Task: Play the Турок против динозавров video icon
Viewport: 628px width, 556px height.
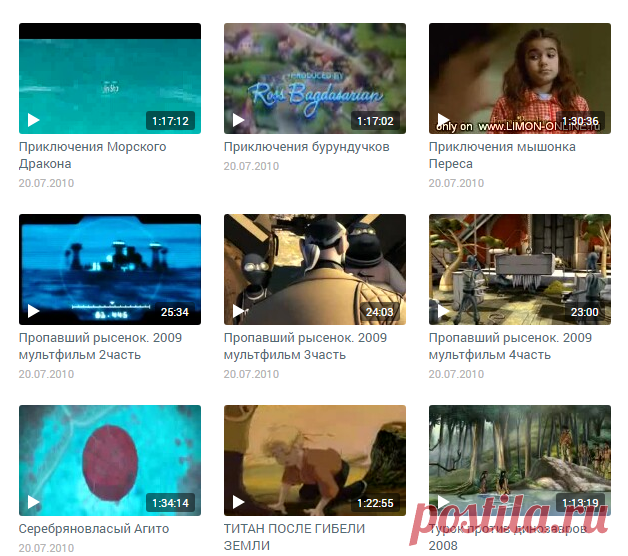Action: (x=444, y=502)
